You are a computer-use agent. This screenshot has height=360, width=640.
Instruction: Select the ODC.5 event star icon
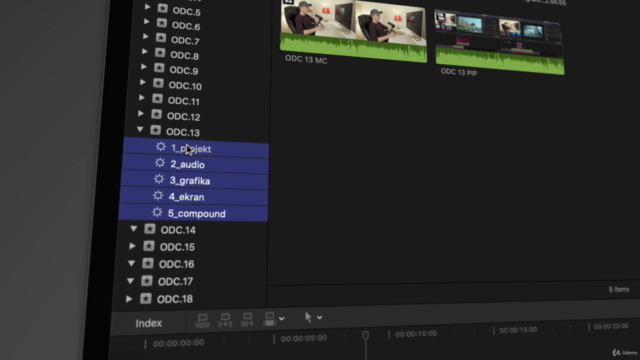pyautogui.click(x=162, y=8)
